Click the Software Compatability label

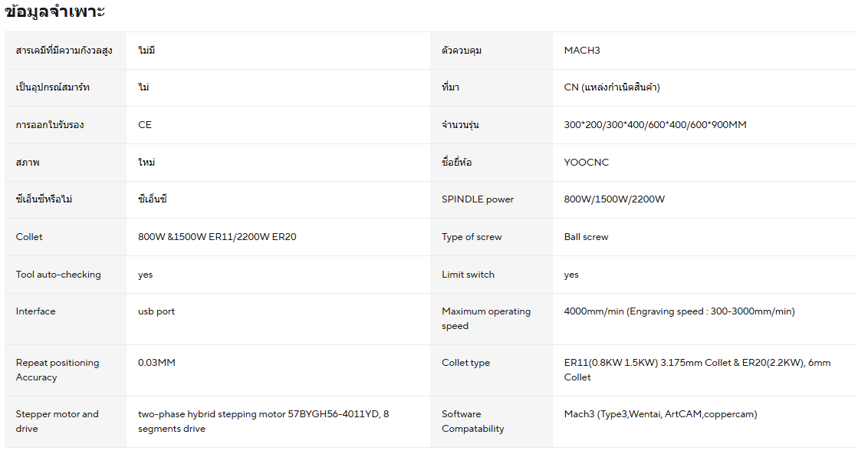472,421
